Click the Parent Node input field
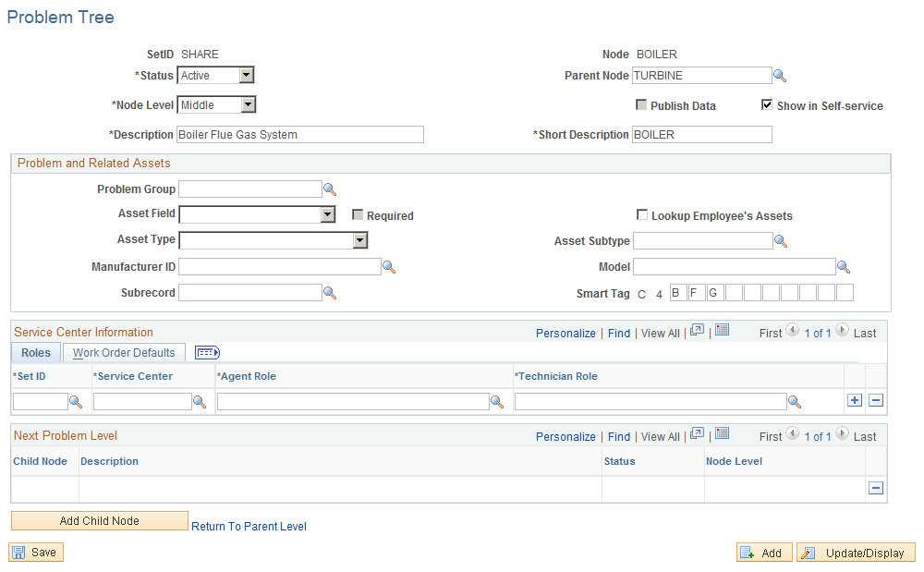Viewport: 924px width, 572px height. (702, 76)
